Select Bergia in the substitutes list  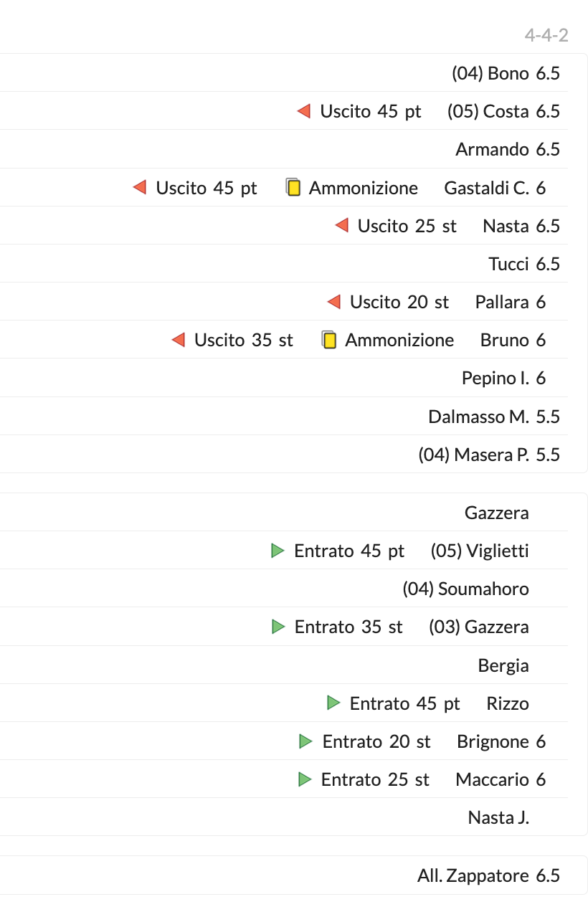coord(503,665)
